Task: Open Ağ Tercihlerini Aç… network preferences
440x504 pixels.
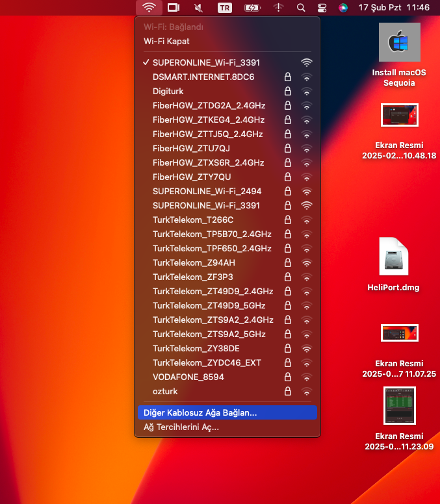Action: click(227, 427)
